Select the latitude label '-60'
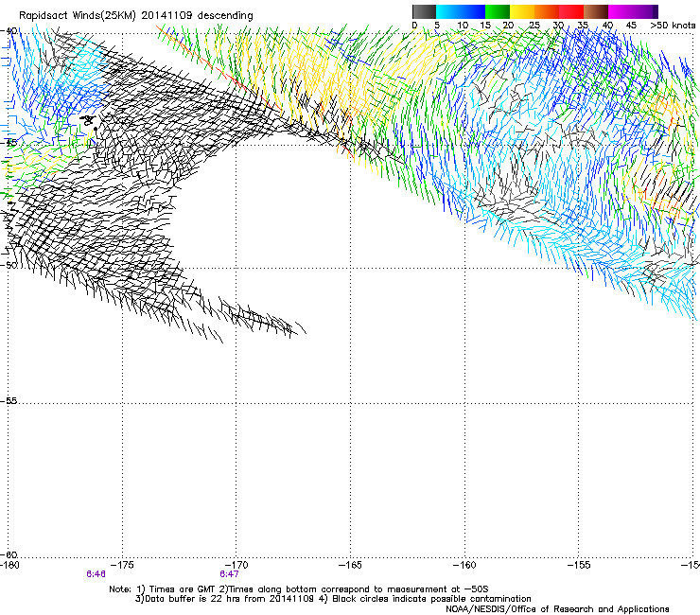The height and width of the screenshot is (615, 700). (9, 554)
